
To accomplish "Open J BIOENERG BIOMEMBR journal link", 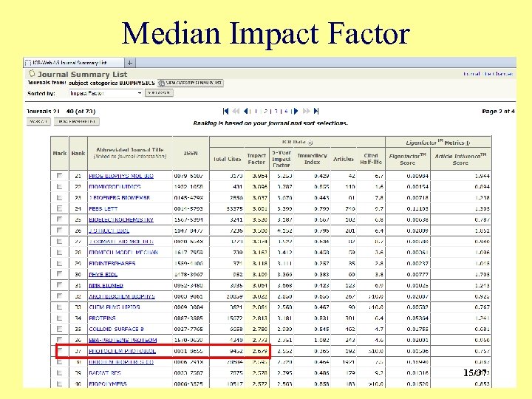I will 119,197.
